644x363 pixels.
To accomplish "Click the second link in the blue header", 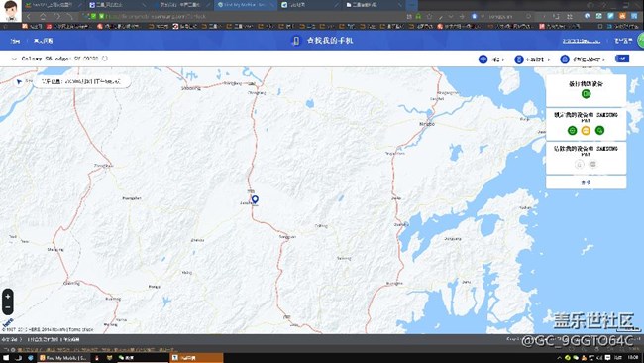I will click(x=44, y=41).
